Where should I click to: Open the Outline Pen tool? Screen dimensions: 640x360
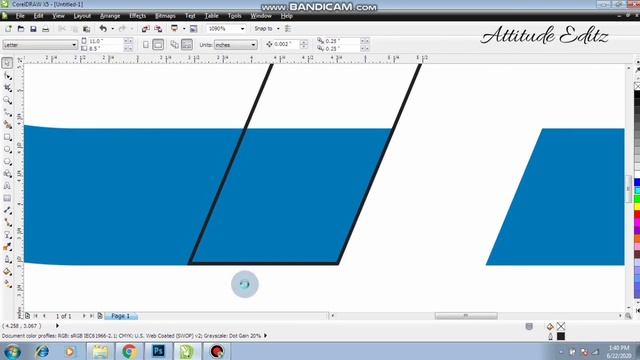[x=7, y=260]
